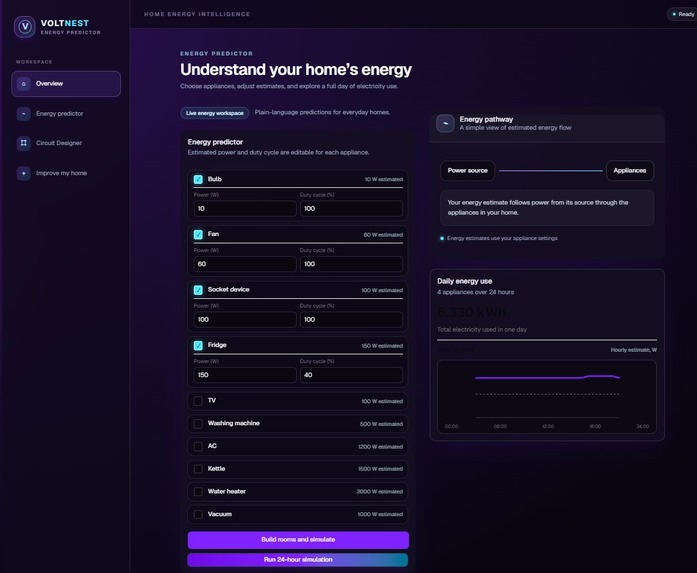Uncheck the Fridge appliance checkbox
Screen dimensions: 697x573
[198, 345]
